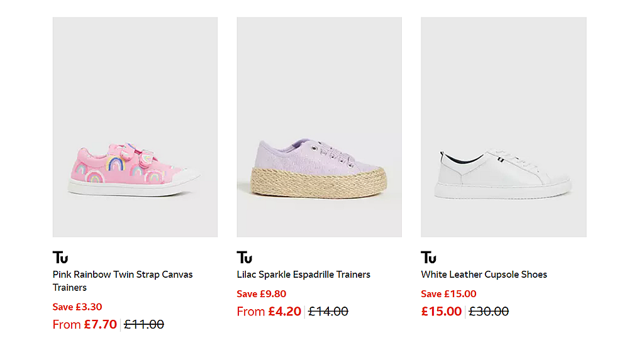Open Lilac Sparkle Espadrille Trainers link

[304, 275]
